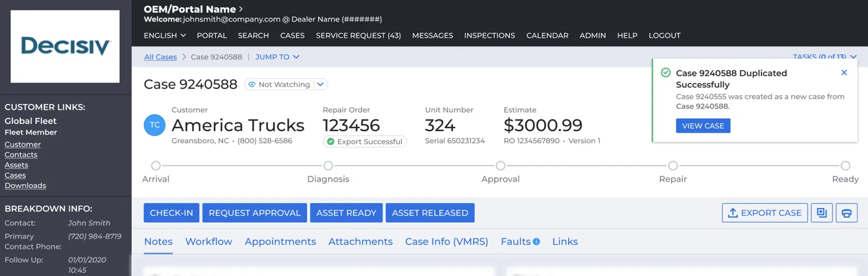The width and height of the screenshot is (868, 276).
Task: Click the All Cases breadcrumb link
Action: pos(161,57)
